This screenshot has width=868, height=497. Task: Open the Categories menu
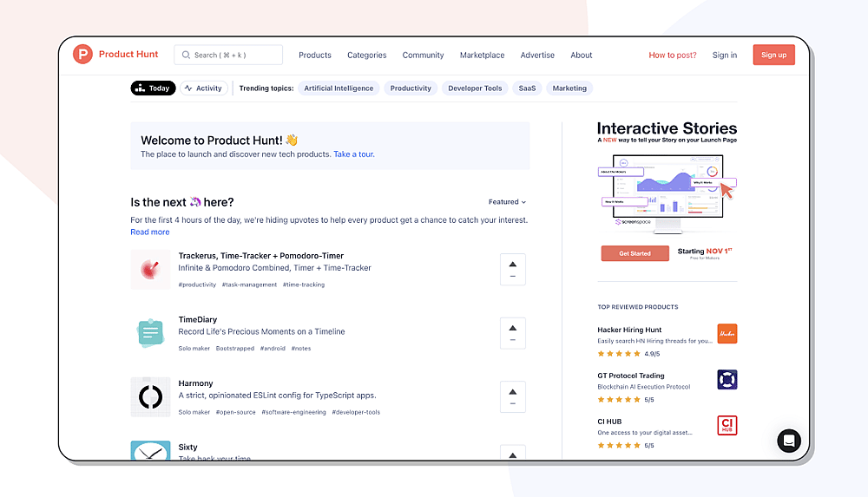pyautogui.click(x=366, y=55)
